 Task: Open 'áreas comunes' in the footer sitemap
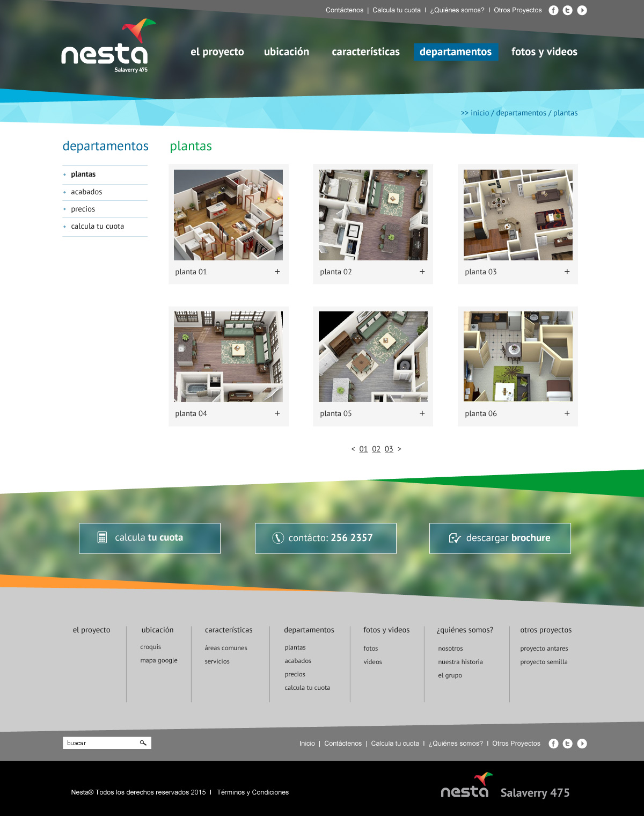click(226, 649)
